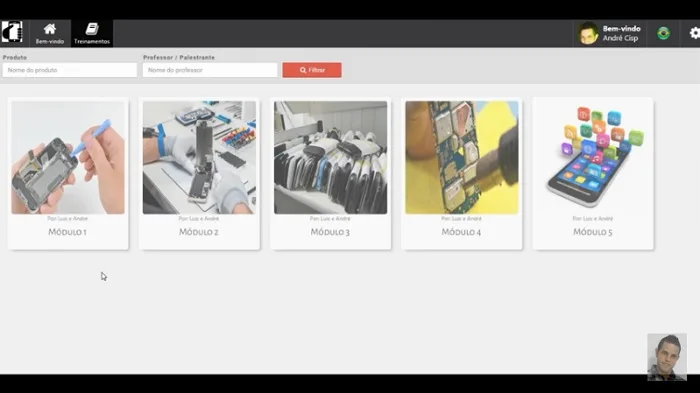The image size is (700, 393).
Task: Select the Brazil flag language icon
Action: [663, 33]
